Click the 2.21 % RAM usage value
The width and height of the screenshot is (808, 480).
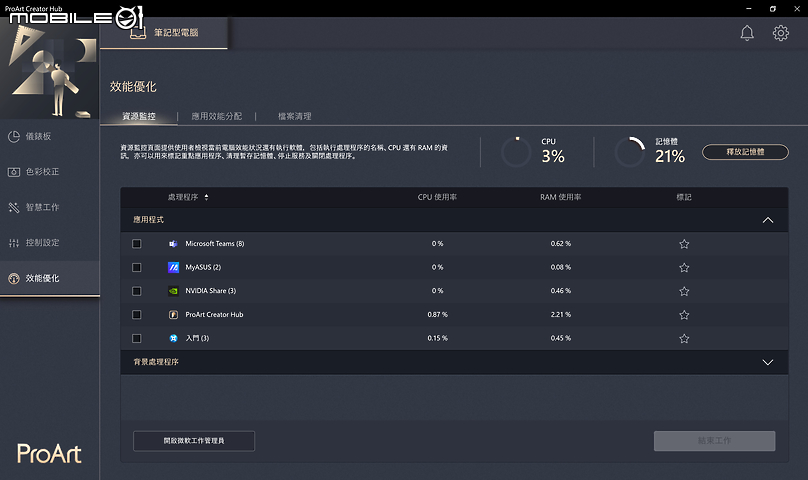[x=561, y=315]
